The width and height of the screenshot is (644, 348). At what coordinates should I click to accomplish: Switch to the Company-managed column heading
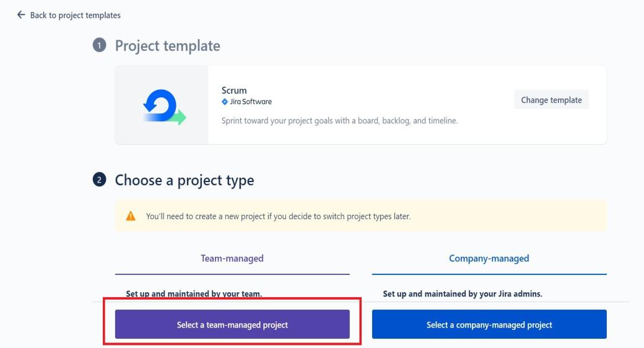tap(489, 258)
